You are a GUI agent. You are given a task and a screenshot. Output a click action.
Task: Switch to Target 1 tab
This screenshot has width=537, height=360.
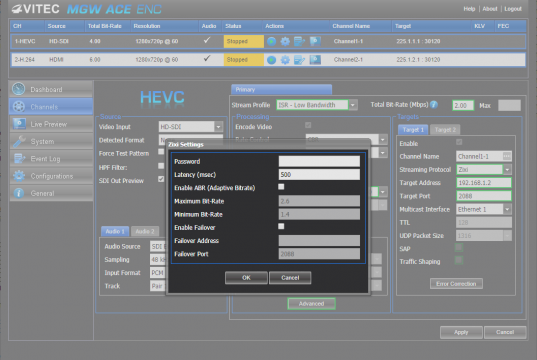pos(413,129)
